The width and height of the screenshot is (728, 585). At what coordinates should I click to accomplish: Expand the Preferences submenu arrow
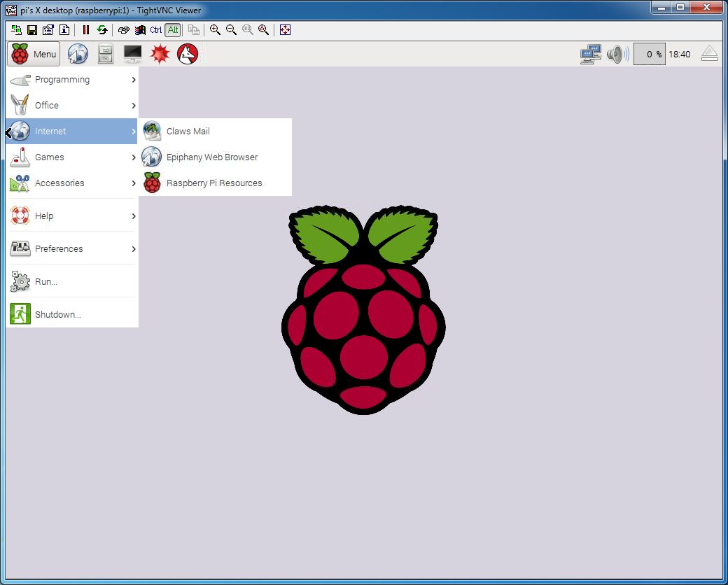pyautogui.click(x=133, y=249)
